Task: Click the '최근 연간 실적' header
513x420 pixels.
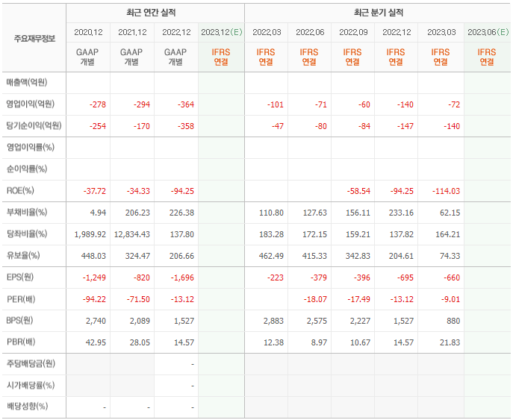Action: [x=151, y=13]
